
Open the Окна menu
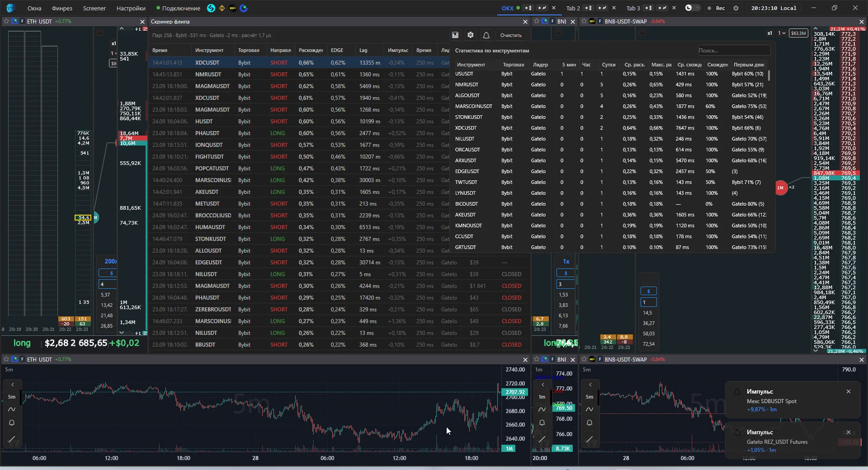[34, 8]
